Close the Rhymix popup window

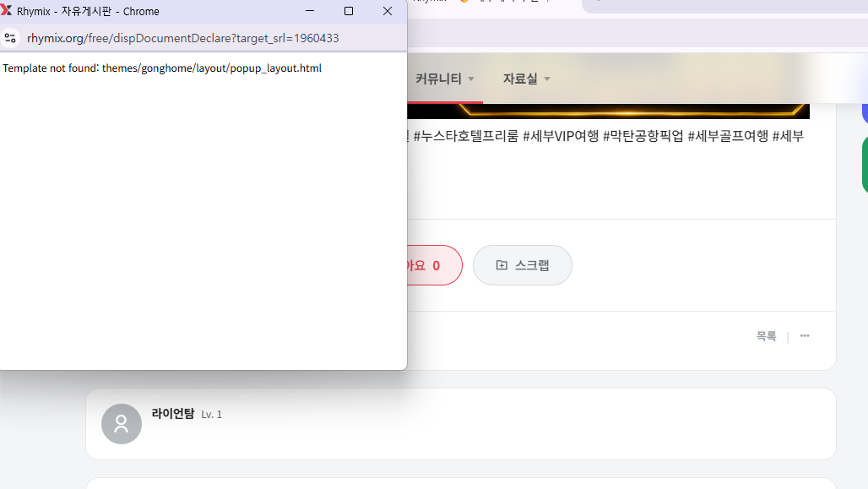(x=388, y=11)
